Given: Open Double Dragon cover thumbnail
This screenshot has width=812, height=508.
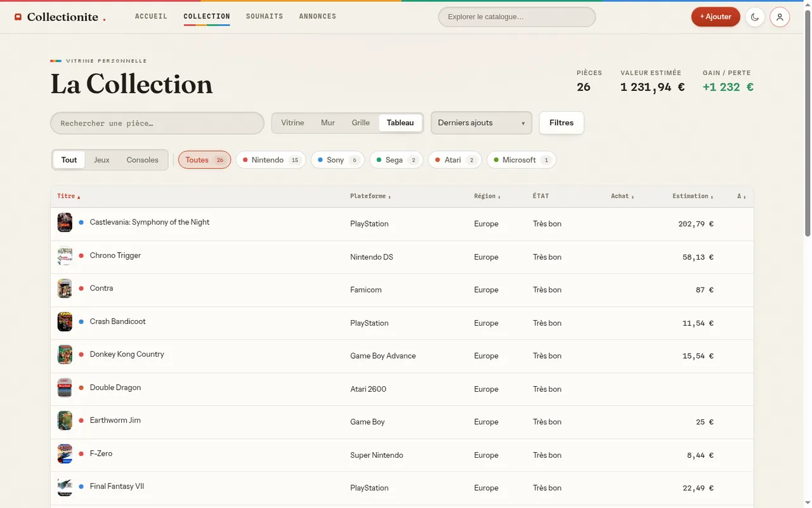Looking at the screenshot, I should pyautogui.click(x=65, y=388).
